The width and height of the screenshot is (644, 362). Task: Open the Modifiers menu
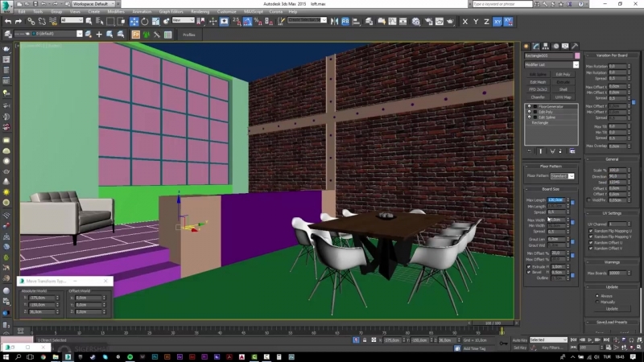pyautogui.click(x=115, y=12)
